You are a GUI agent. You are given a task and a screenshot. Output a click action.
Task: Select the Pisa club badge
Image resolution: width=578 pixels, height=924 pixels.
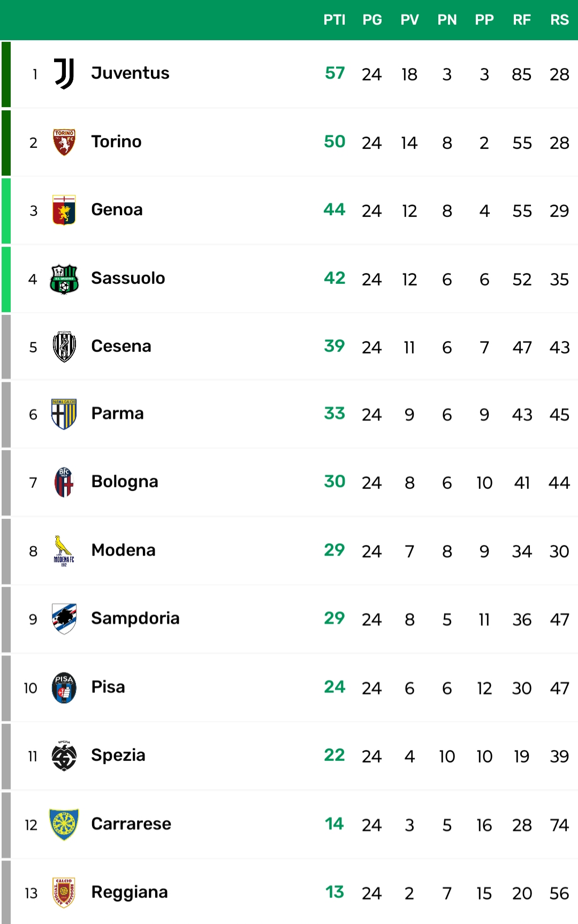(64, 687)
